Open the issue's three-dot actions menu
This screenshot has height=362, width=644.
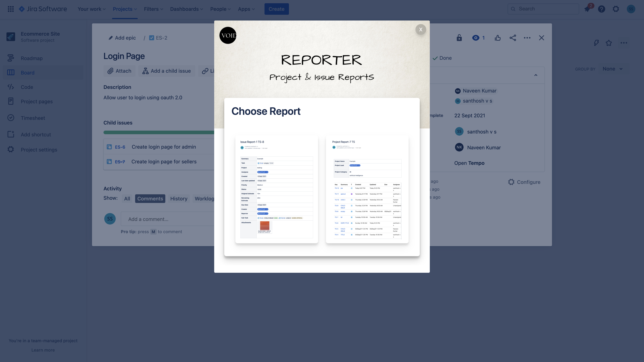(527, 38)
